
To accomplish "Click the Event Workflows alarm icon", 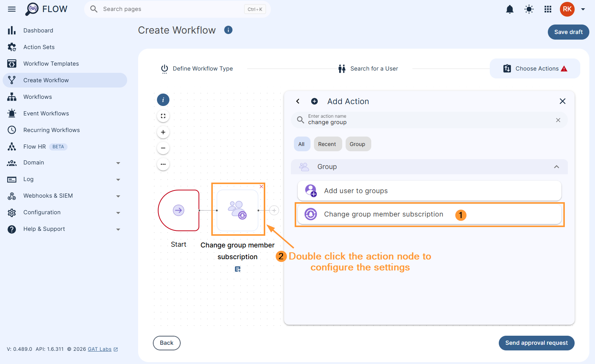I will pyautogui.click(x=12, y=114).
